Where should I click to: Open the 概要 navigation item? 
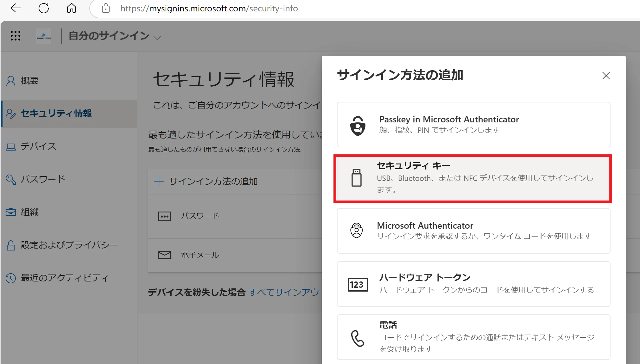point(69,81)
